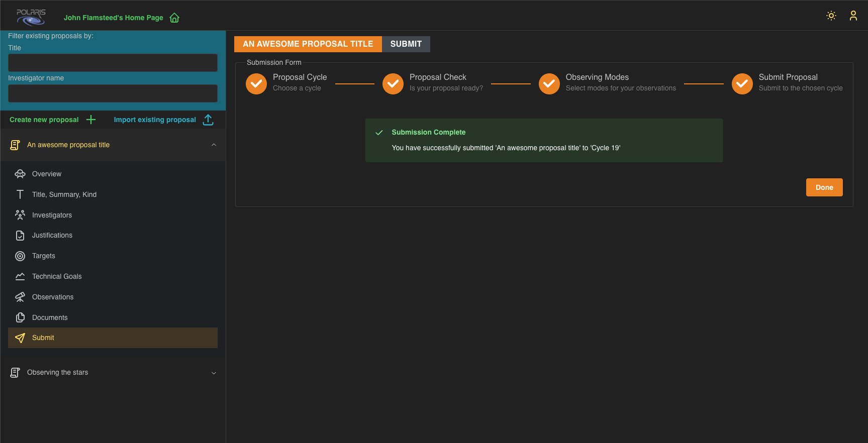Switch to the SUBMIT tab
This screenshot has width=868, height=443.
[x=406, y=44]
